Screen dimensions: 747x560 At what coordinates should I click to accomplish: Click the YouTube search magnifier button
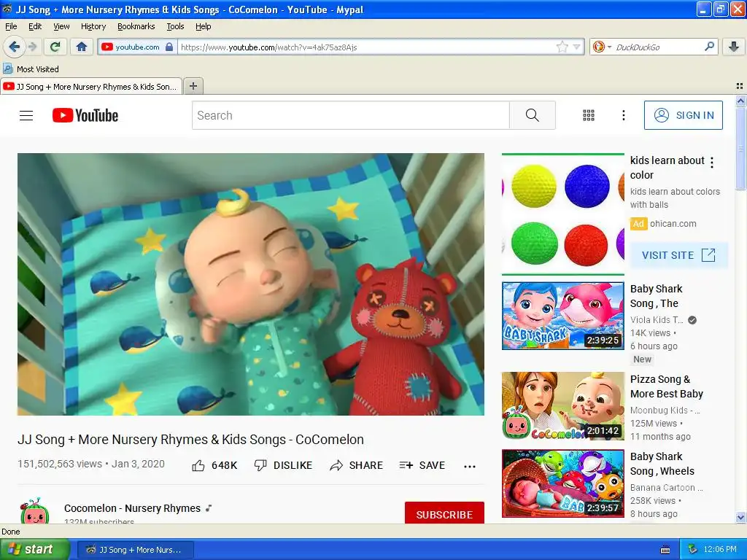click(x=532, y=115)
